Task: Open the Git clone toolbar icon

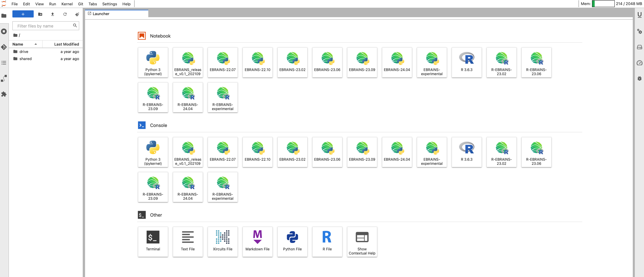Action: point(77,14)
